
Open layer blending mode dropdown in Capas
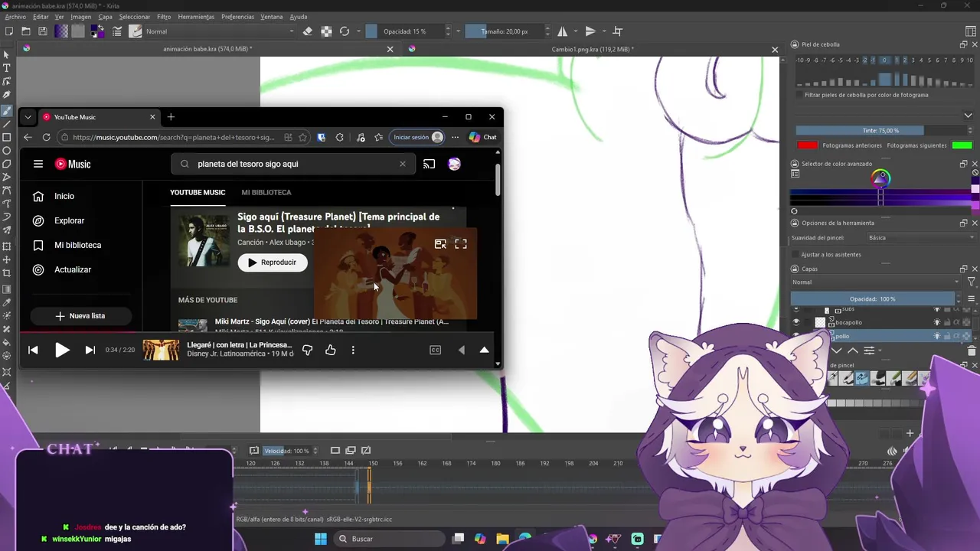pos(875,282)
